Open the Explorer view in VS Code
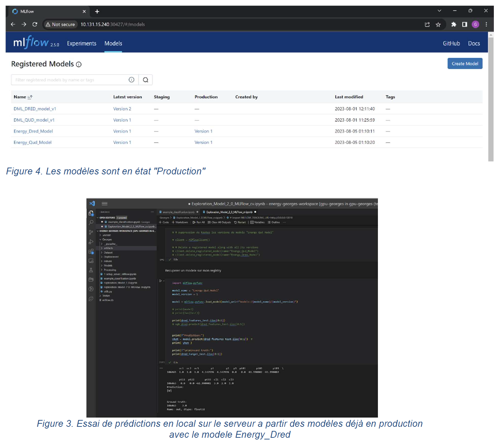 click(91, 213)
